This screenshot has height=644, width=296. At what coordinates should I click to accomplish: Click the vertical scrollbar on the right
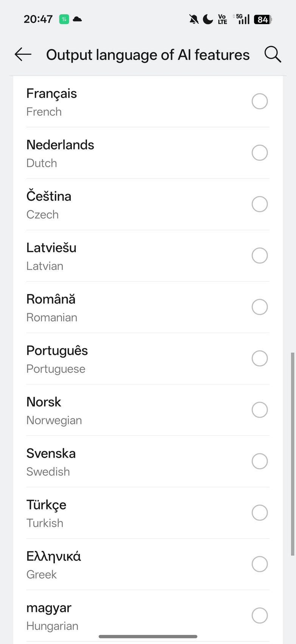(292, 454)
